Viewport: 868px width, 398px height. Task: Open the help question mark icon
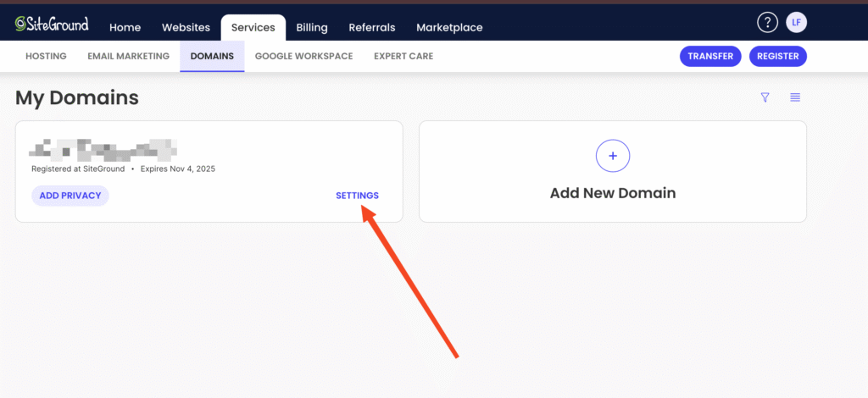pos(766,23)
